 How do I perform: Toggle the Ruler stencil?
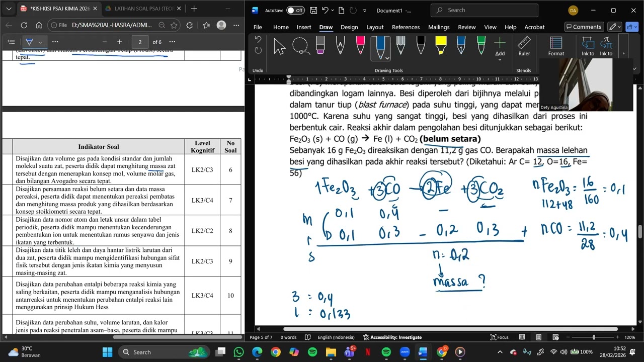[x=524, y=46]
